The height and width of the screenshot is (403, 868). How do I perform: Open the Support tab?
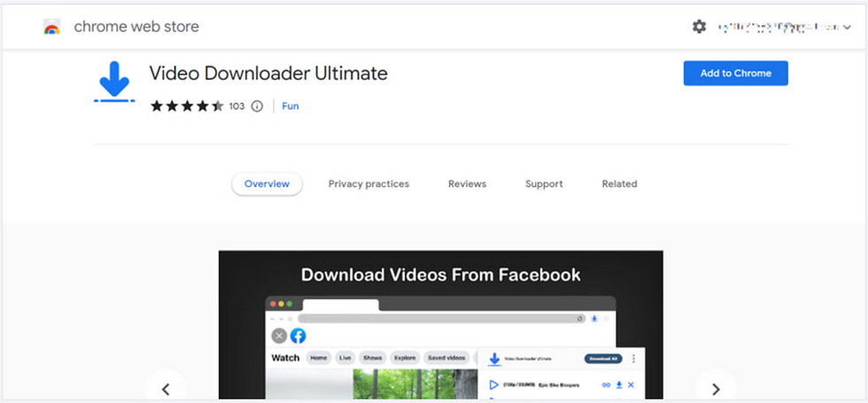(544, 184)
